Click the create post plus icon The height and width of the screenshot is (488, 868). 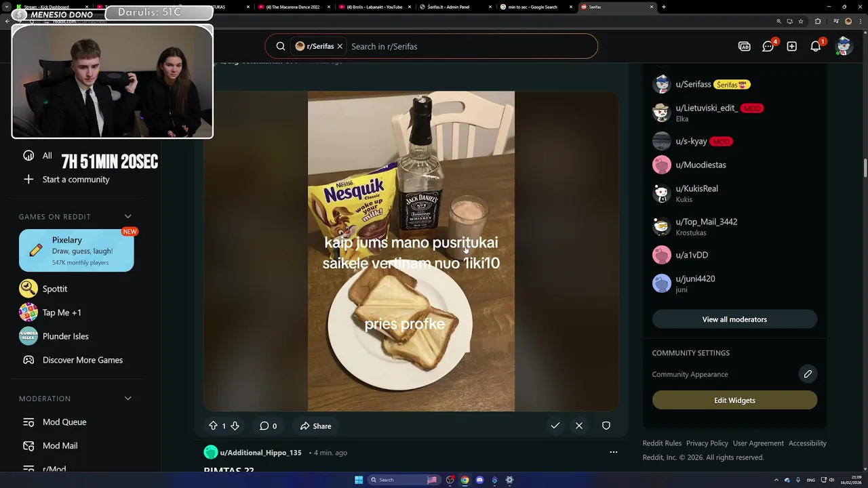point(791,46)
